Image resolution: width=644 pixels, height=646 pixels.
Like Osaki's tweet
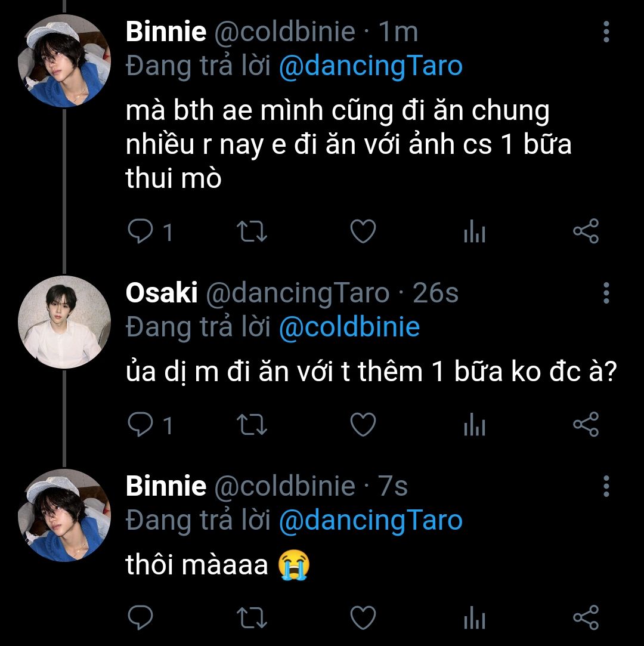[x=363, y=425]
